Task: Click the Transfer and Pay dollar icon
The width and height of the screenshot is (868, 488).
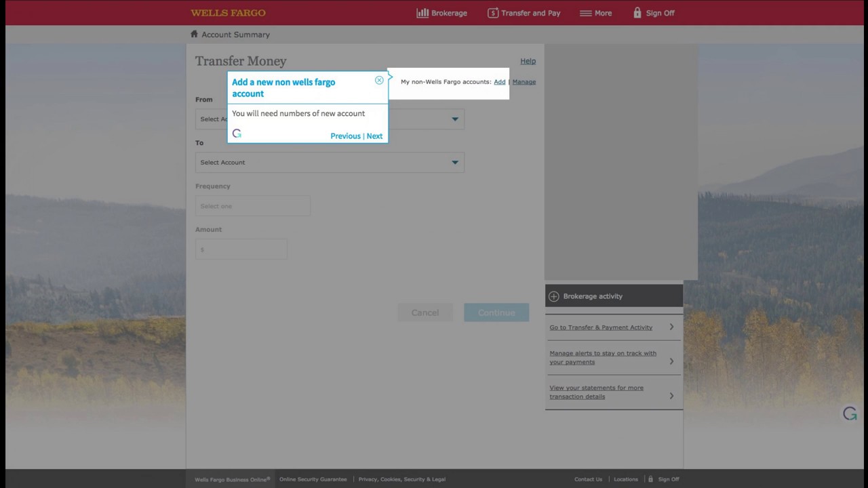Action: 493,13
